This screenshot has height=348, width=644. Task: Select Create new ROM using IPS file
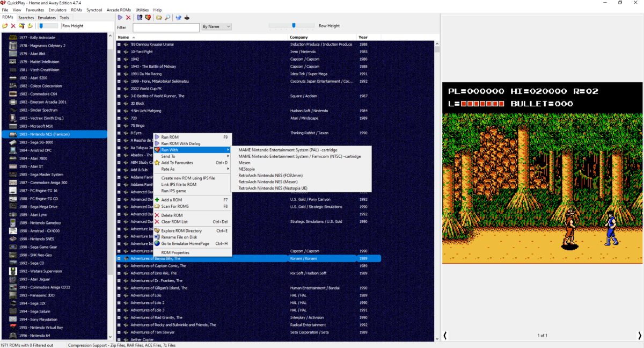(x=193, y=178)
